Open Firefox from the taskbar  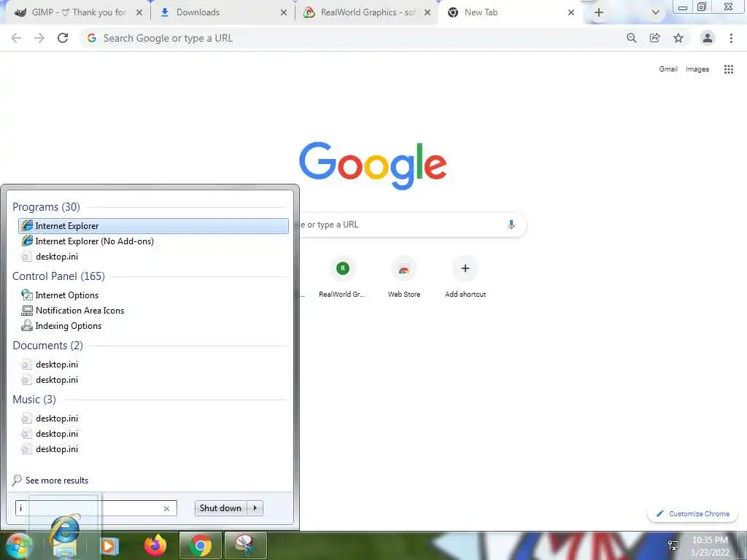click(156, 545)
